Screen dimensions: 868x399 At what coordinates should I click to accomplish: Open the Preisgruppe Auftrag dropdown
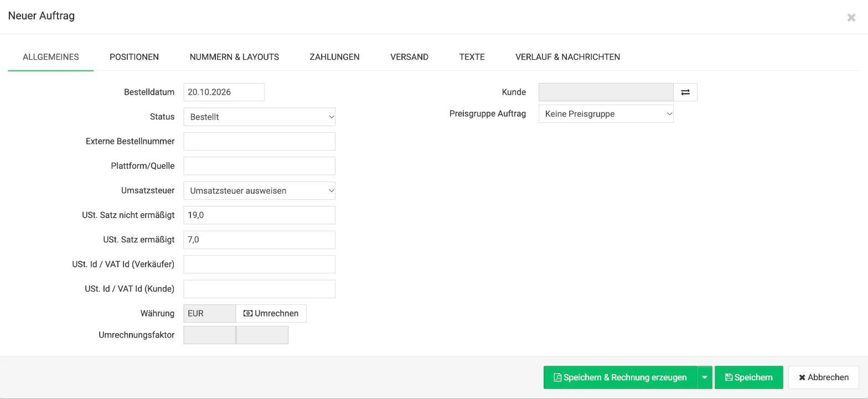click(x=606, y=114)
